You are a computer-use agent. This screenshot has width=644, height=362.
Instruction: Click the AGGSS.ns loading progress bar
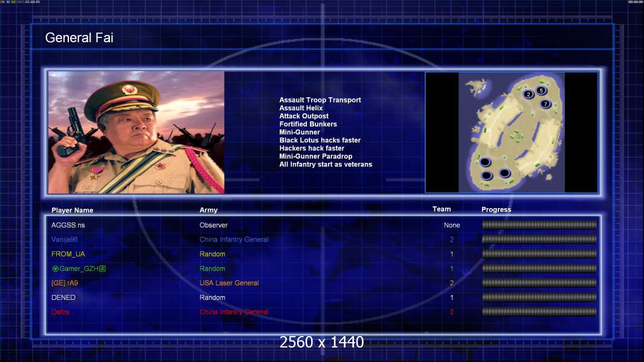pyautogui.click(x=539, y=224)
